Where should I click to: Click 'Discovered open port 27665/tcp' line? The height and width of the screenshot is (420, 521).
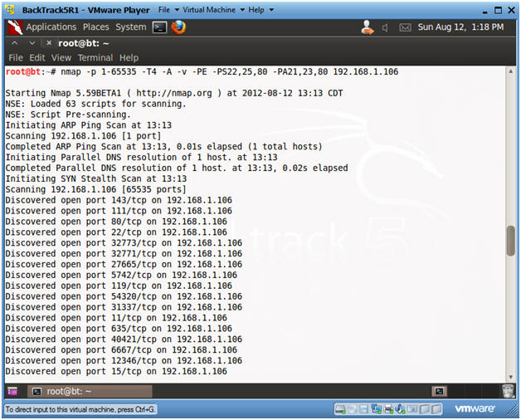click(124, 265)
